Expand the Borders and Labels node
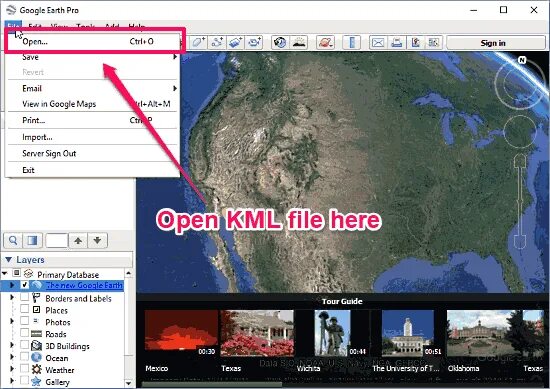Screen dimensions: 550x389 pyautogui.click(x=12, y=297)
